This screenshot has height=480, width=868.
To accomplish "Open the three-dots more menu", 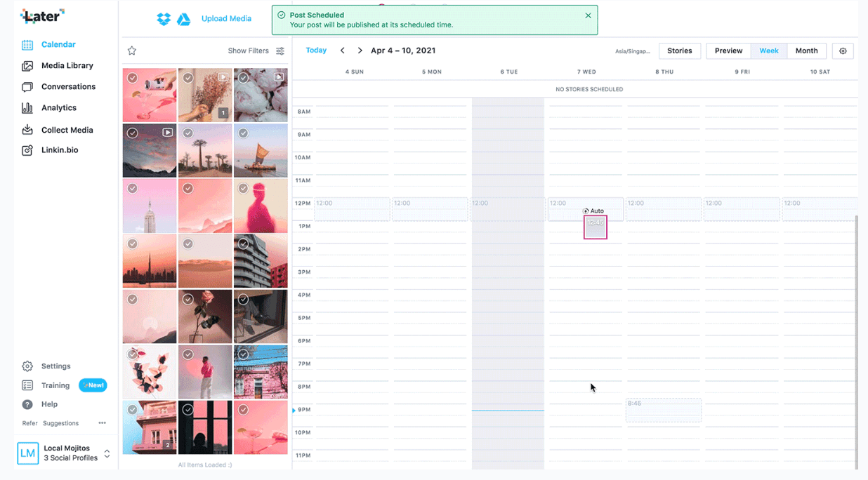I will click(x=103, y=423).
